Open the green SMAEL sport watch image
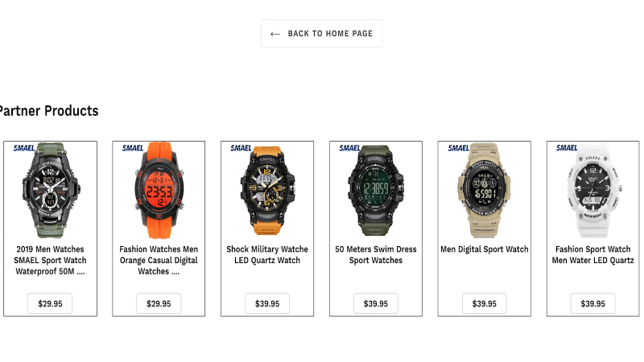 click(x=51, y=191)
